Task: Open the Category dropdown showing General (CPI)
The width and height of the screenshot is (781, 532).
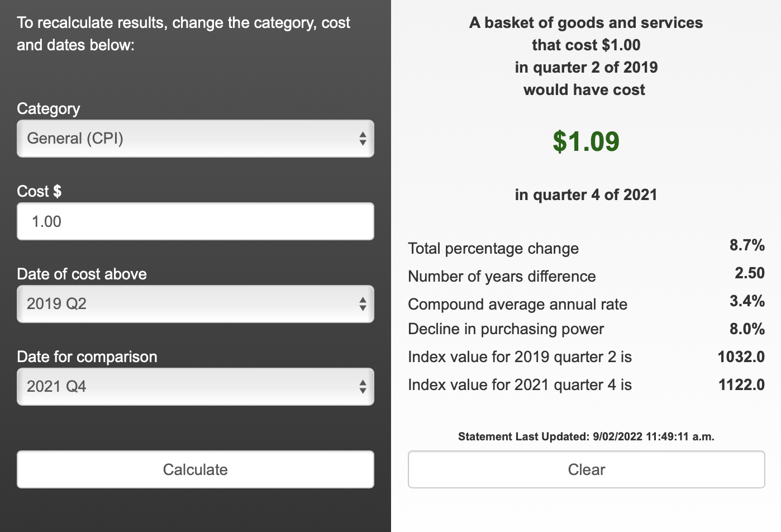Action: (x=195, y=139)
